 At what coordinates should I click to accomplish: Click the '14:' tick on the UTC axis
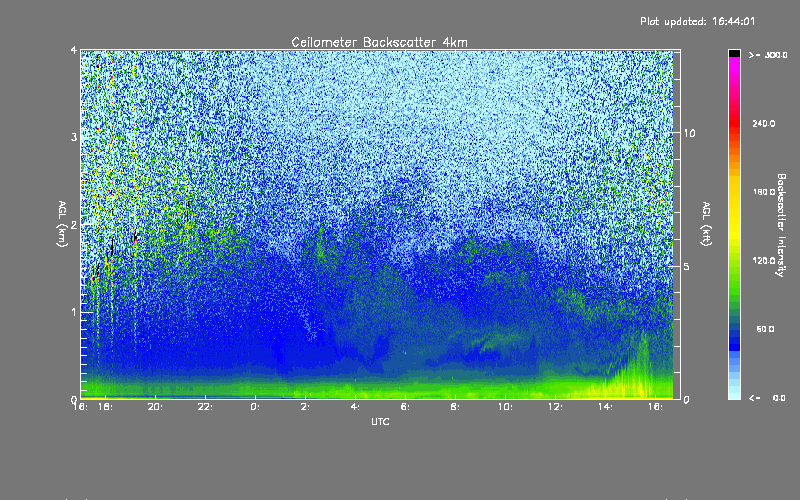(x=605, y=407)
